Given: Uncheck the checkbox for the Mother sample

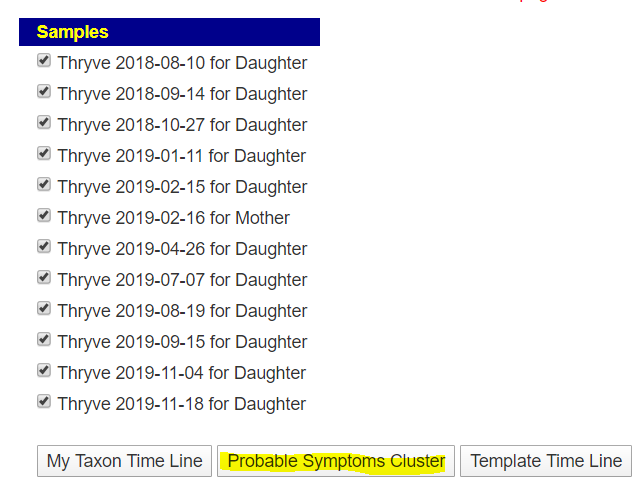Looking at the screenshot, I should click(x=44, y=216).
